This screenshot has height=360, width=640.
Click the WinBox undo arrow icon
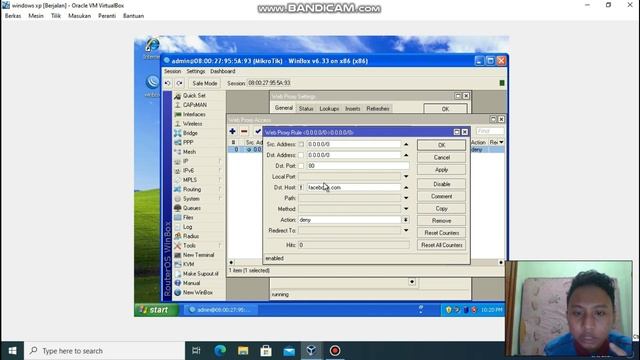coord(168,83)
